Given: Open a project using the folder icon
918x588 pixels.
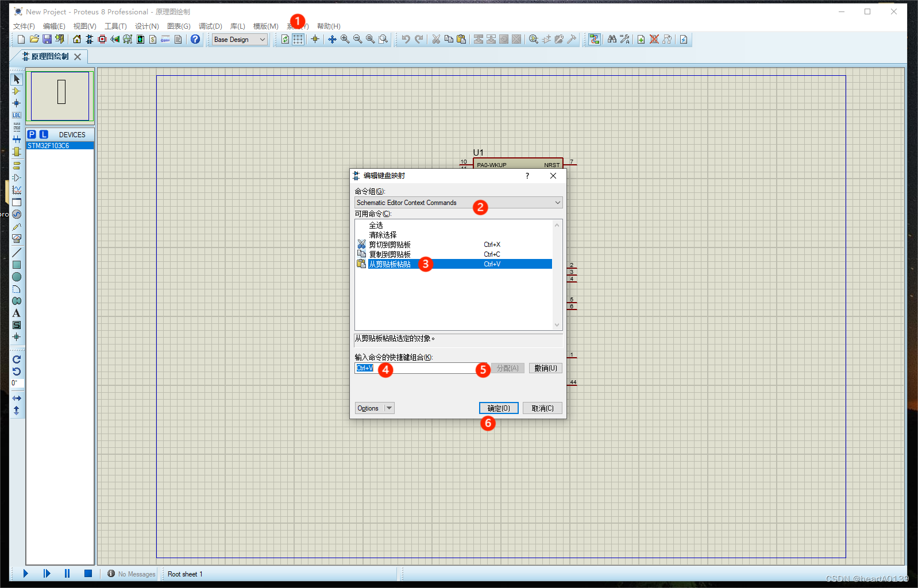Looking at the screenshot, I should tap(34, 39).
